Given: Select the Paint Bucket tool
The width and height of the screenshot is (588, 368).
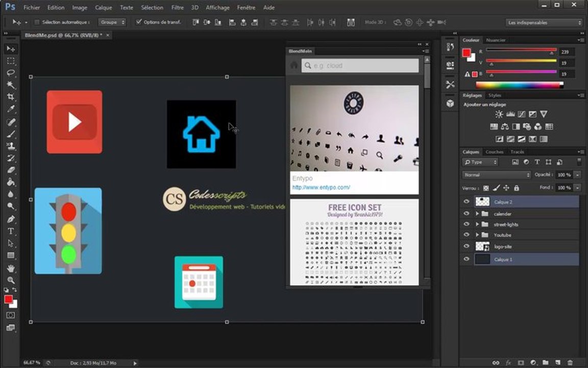Looking at the screenshot, I should click(x=11, y=182).
